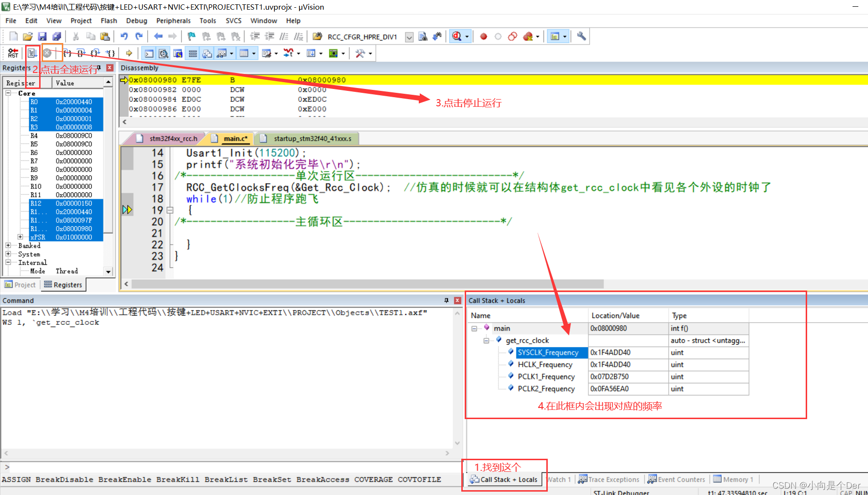This screenshot has width=868, height=495.
Task: Open the debug session dropdown arrow
Action: point(467,37)
